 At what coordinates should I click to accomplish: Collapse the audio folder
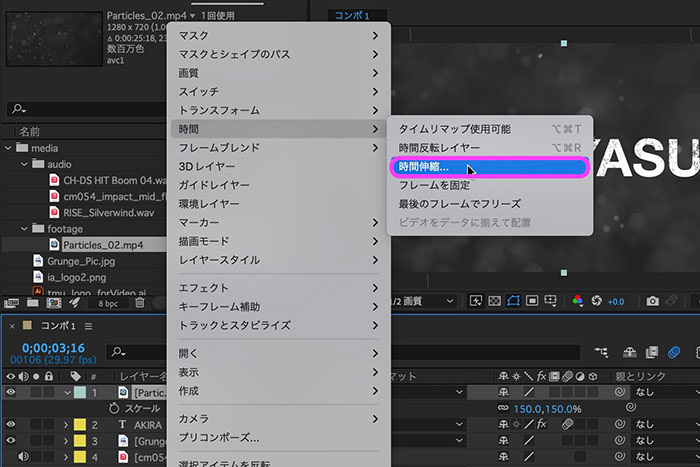(24, 164)
